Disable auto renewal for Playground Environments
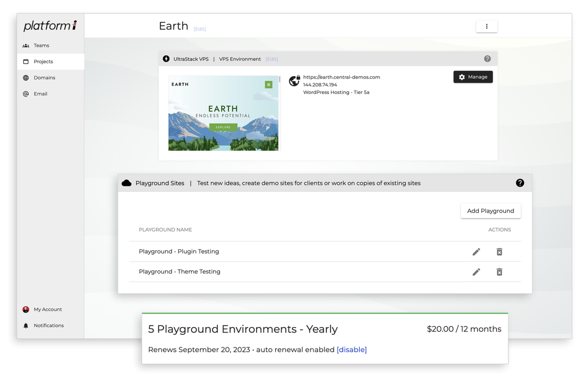 (x=351, y=349)
